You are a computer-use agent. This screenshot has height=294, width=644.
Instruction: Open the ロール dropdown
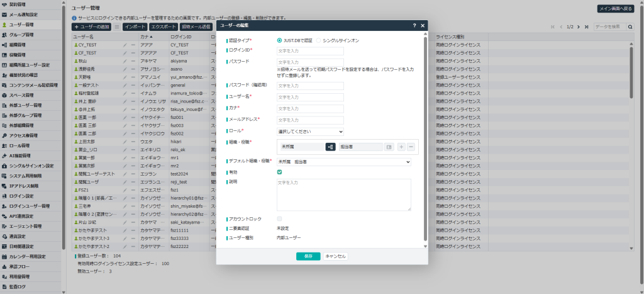click(x=310, y=132)
